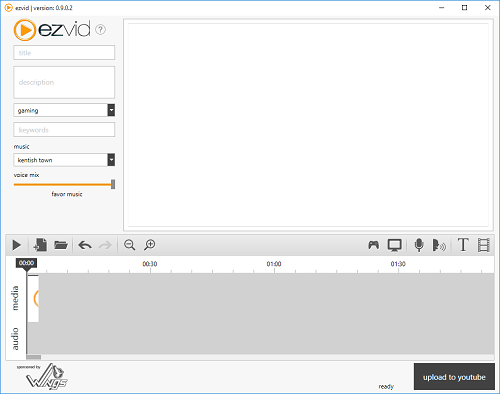Click into the title input field
500x394 pixels.
[64, 53]
